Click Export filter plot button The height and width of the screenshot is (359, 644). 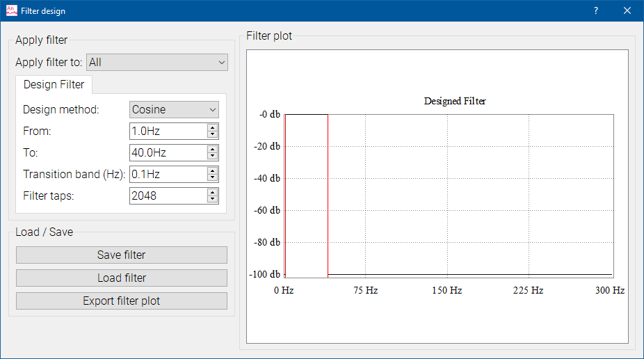[122, 301]
